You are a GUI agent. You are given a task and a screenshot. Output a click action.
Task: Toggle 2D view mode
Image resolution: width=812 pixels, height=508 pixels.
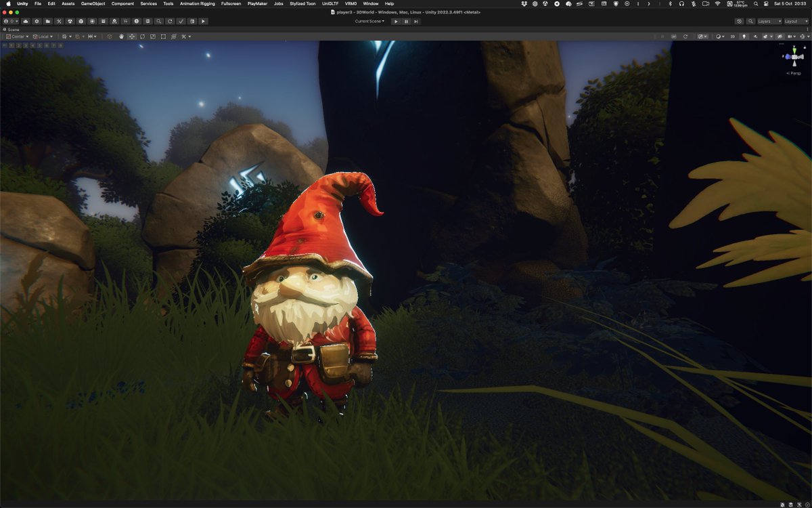tap(733, 37)
